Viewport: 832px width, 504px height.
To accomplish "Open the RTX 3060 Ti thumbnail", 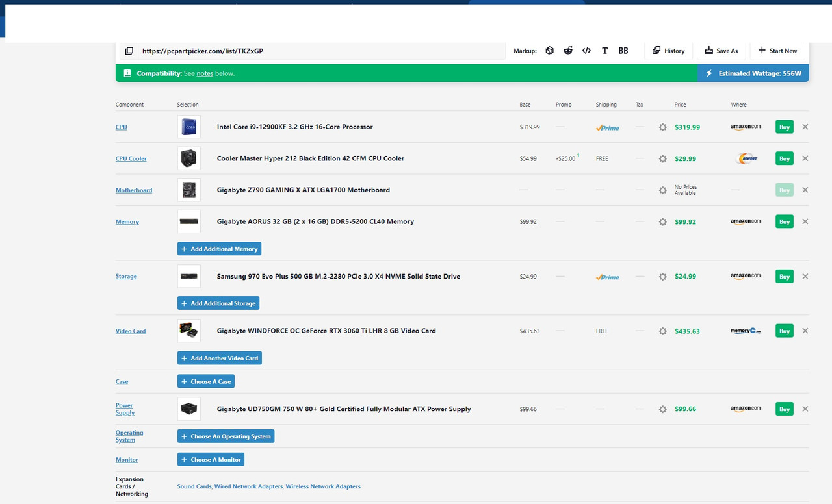I will 189,331.
